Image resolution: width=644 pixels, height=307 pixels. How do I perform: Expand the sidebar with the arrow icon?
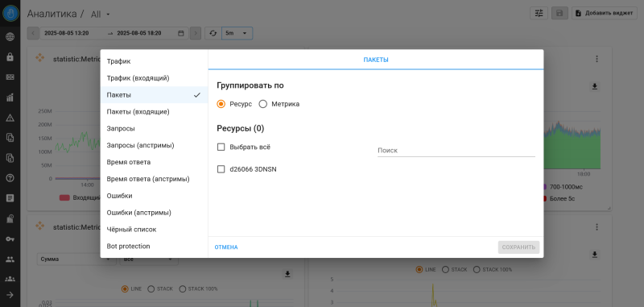point(10,295)
